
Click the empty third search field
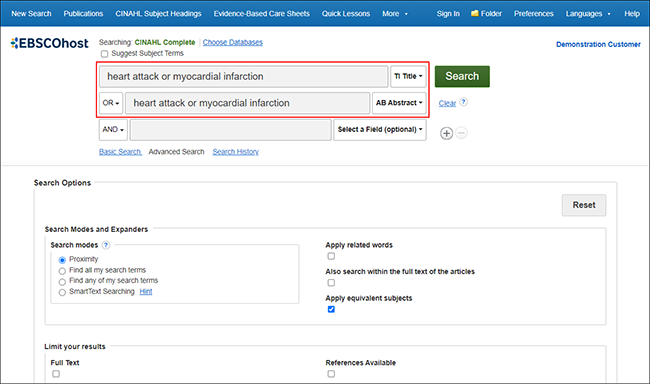230,130
